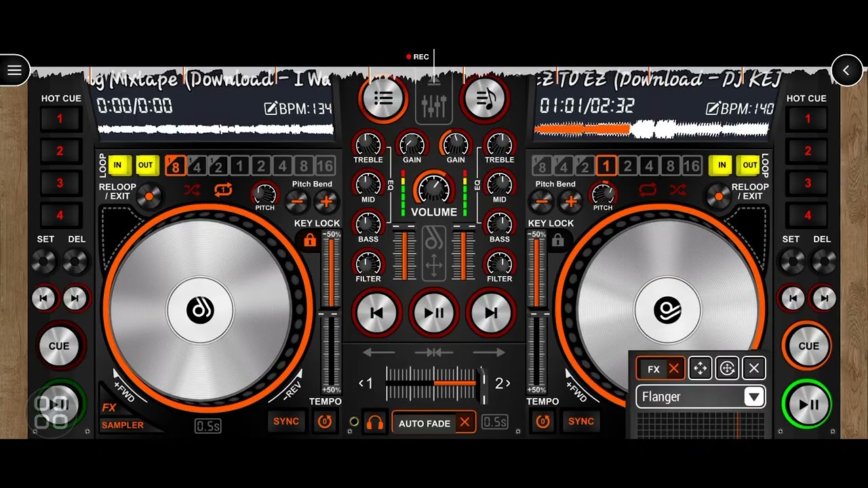Disable AUTO FADE with its X
Image resolution: width=868 pixels, height=488 pixels.
tap(465, 423)
